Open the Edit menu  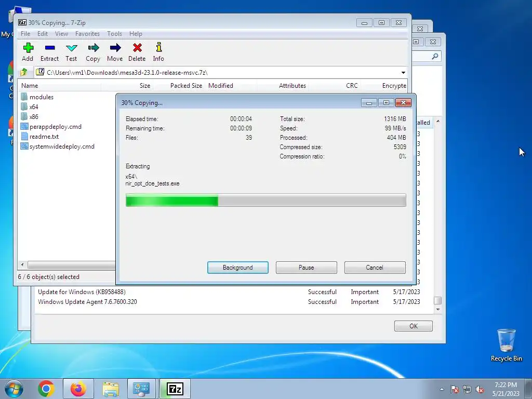pos(43,34)
